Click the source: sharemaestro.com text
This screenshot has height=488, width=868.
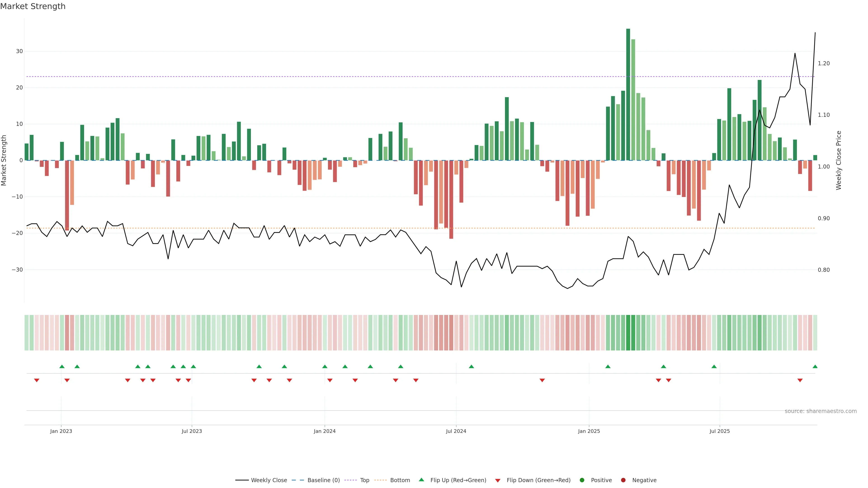tap(821, 411)
